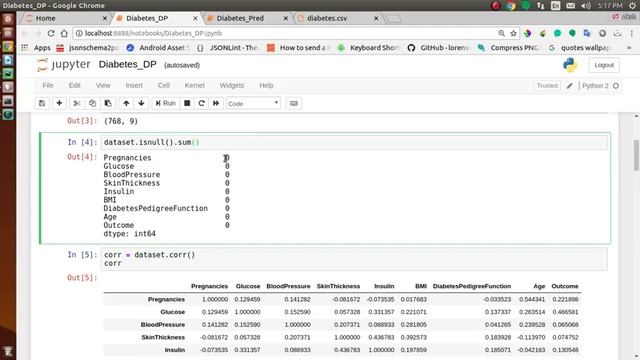Screen dimensions: 640x360
Task: Open the command palette keyboard icon
Action: tap(293, 103)
